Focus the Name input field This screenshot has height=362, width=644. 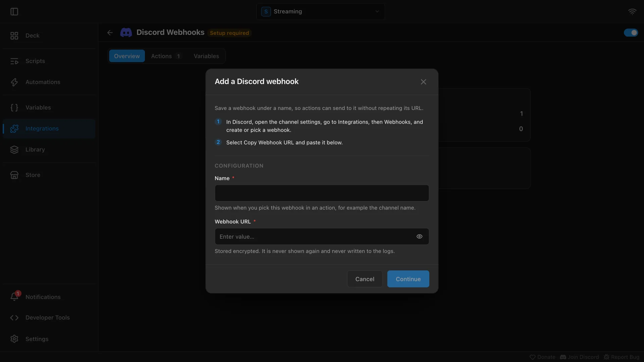pos(322,193)
